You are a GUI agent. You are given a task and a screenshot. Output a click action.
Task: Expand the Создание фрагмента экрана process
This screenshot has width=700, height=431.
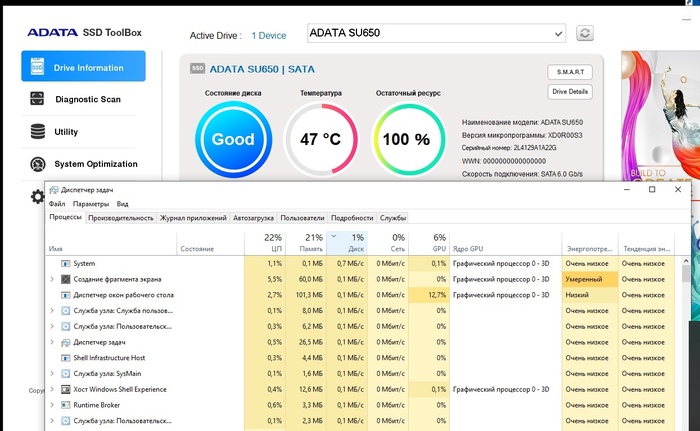pos(52,279)
